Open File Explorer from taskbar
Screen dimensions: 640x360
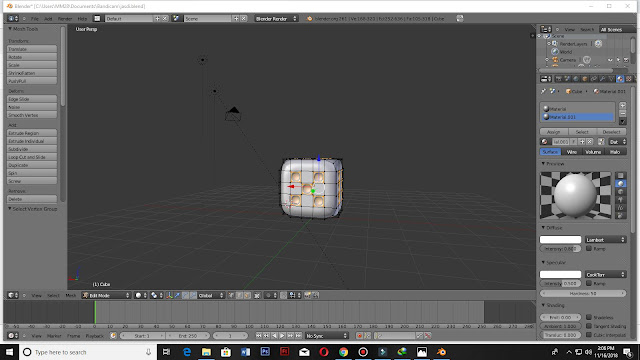[x=206, y=352]
